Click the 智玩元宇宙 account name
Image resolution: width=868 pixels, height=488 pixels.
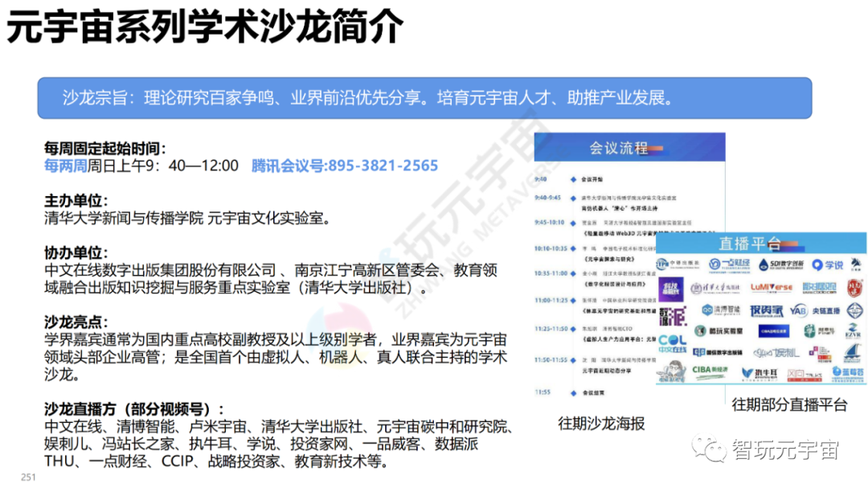pos(785,449)
